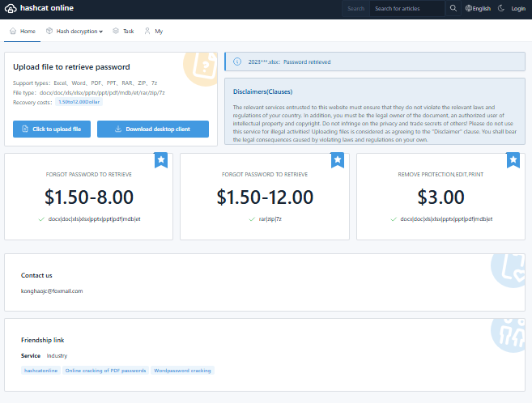Select the Industry friendship link tab

tap(57, 355)
